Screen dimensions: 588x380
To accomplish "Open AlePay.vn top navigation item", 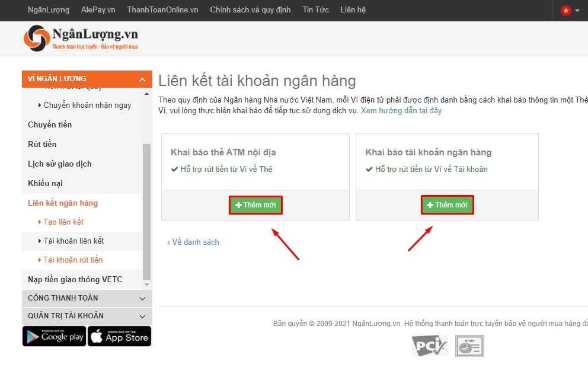I will tap(98, 9).
